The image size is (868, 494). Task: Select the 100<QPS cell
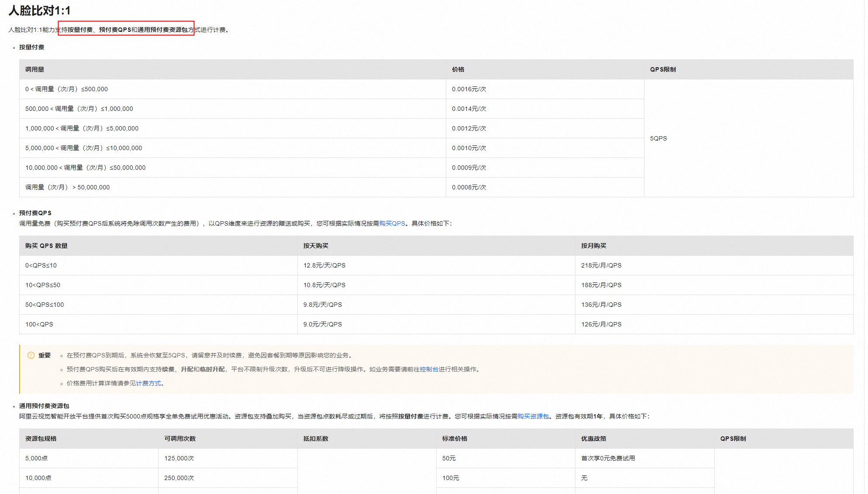[158, 324]
